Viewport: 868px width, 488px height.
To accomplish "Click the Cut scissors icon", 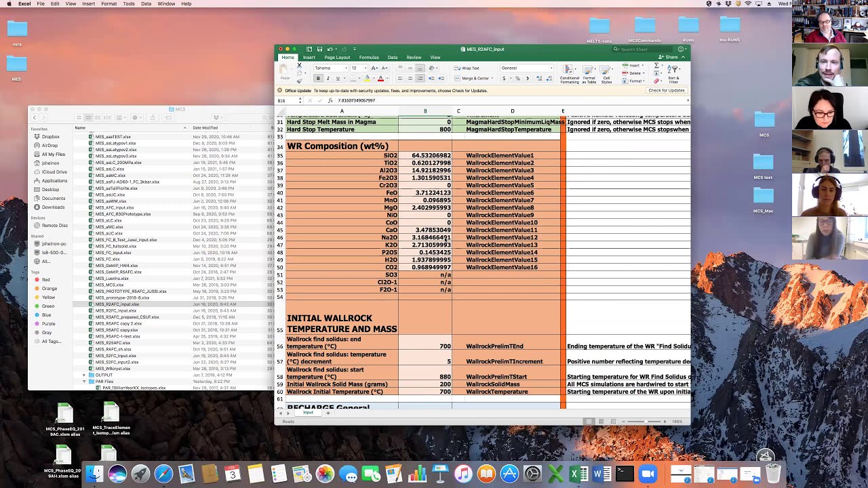I will [299, 66].
